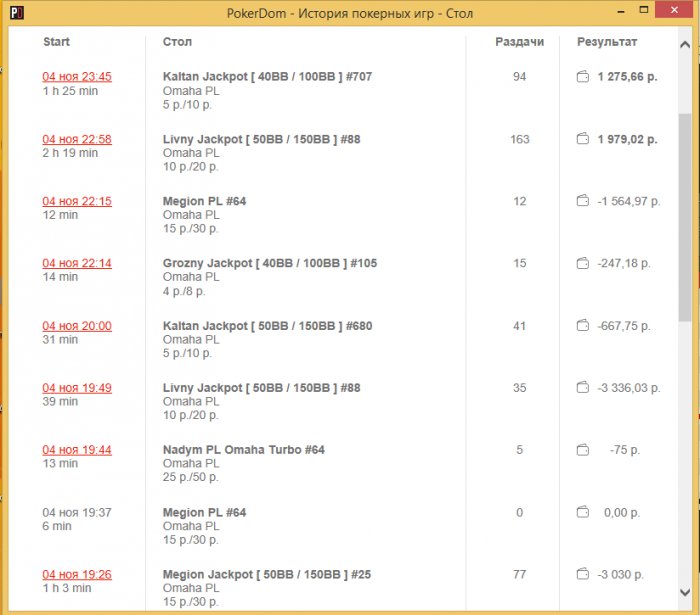Click hand count 77

coord(519,574)
